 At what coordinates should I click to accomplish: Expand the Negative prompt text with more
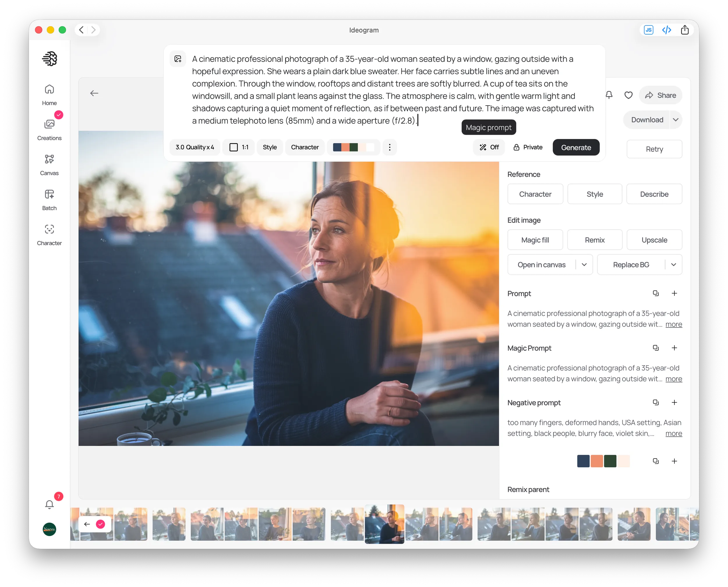click(x=674, y=433)
